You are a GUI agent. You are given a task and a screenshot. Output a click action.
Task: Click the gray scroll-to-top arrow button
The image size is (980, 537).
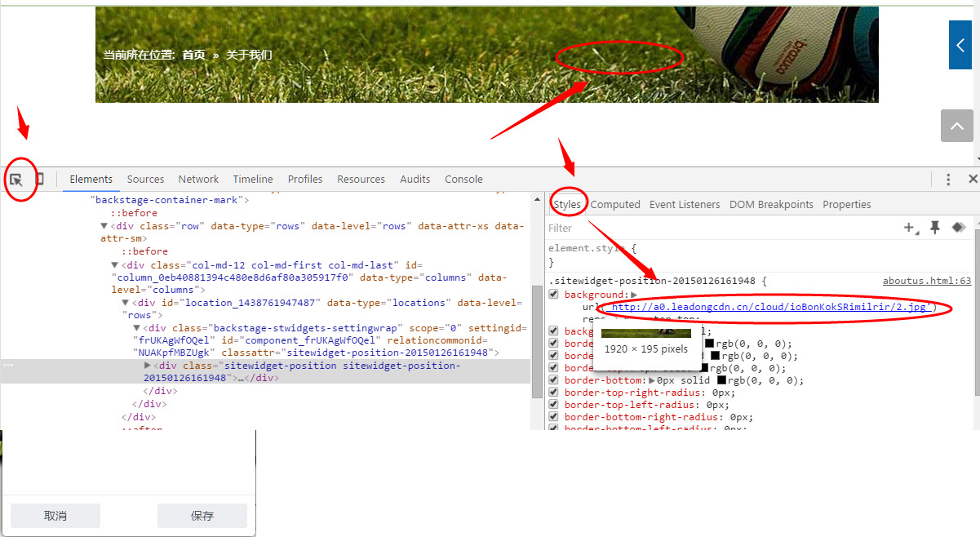pos(957,126)
